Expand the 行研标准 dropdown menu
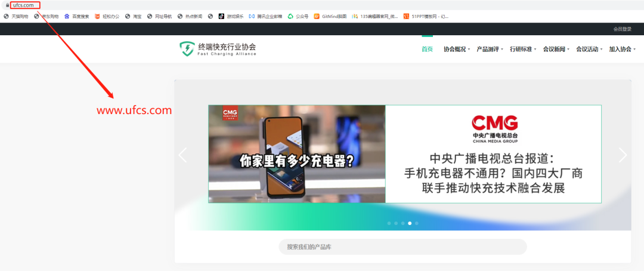 point(523,50)
